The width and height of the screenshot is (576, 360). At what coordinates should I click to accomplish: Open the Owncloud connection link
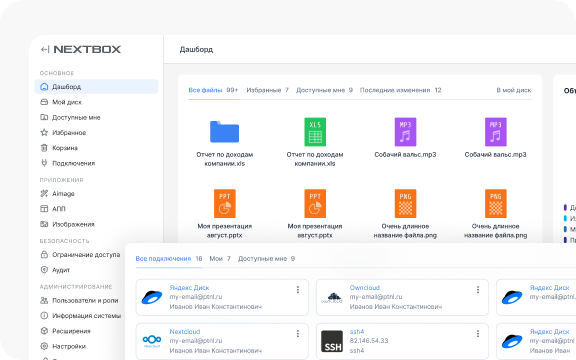pyautogui.click(x=364, y=288)
